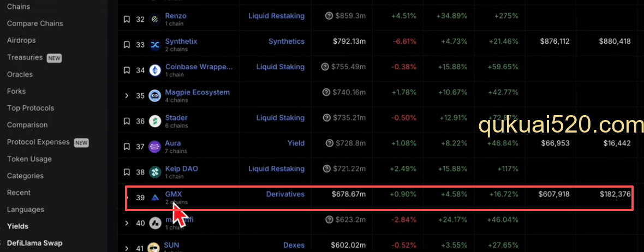
Task: Expand the SUN row chevron
Action: click(127, 248)
